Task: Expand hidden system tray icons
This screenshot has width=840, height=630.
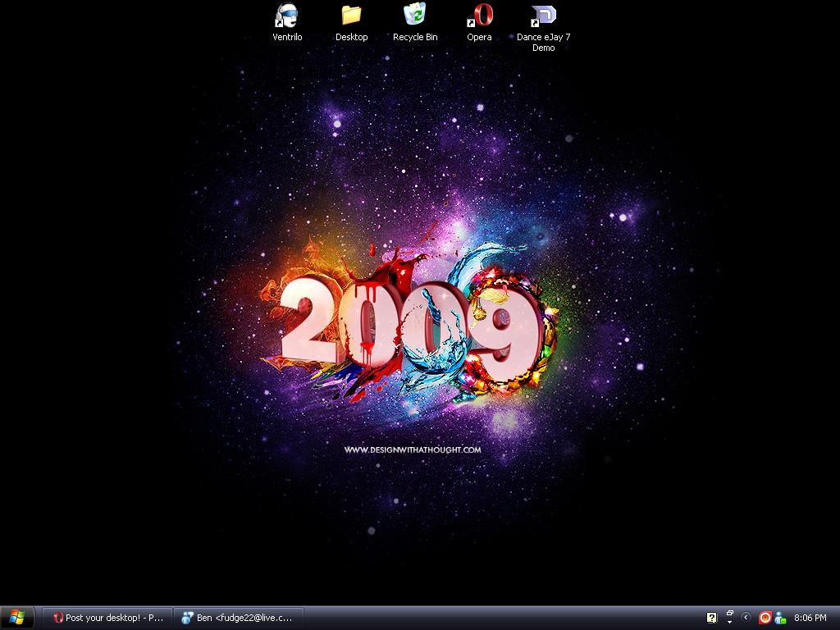Action: coord(746,618)
